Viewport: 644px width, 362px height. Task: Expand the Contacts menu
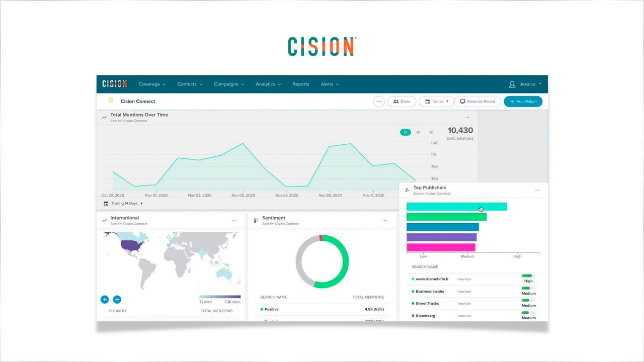point(190,84)
